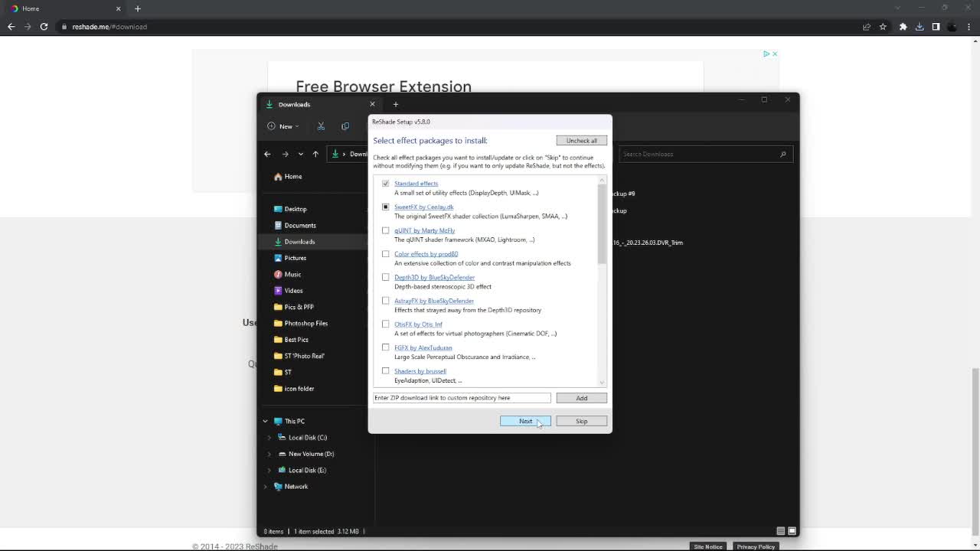Image resolution: width=980 pixels, height=551 pixels.
Task: Expand the Local Disk (C:) node
Action: (x=269, y=438)
